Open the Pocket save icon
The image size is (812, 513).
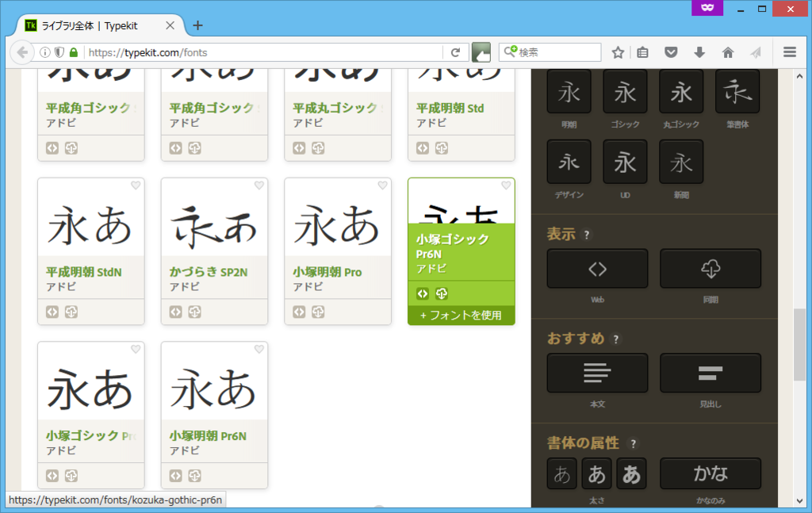(671, 52)
